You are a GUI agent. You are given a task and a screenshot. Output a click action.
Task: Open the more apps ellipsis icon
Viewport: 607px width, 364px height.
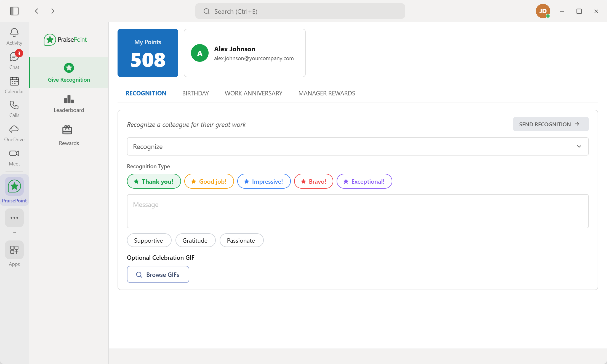point(14,218)
